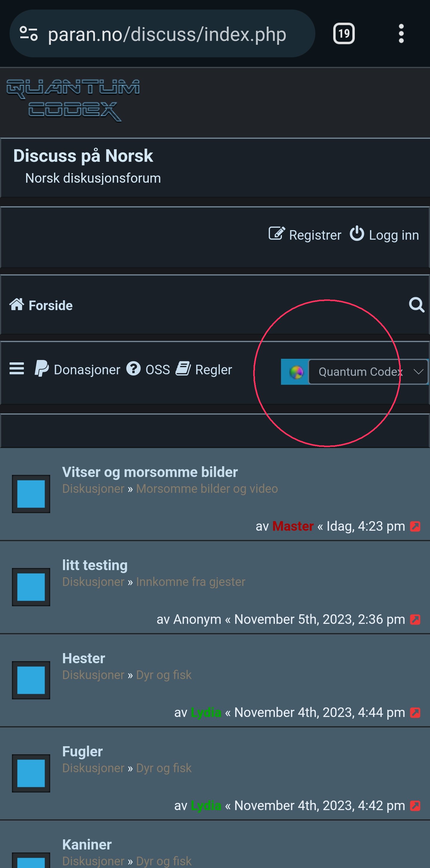
Task: Open the hamburger quick links menu
Action: pos(16,369)
